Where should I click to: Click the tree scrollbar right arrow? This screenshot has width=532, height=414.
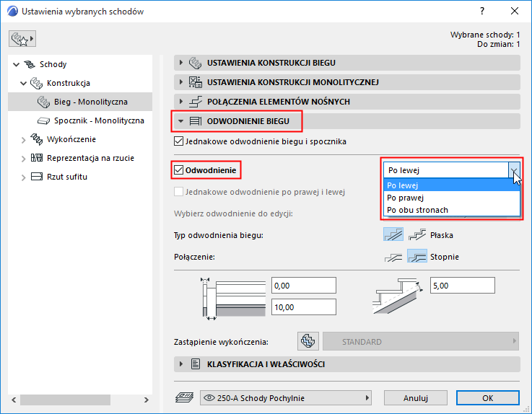pos(147,400)
